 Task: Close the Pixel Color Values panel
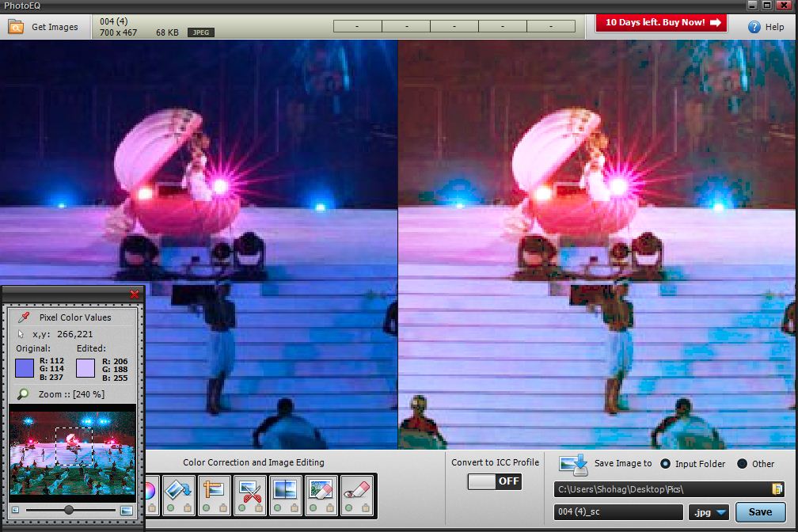[x=134, y=294]
